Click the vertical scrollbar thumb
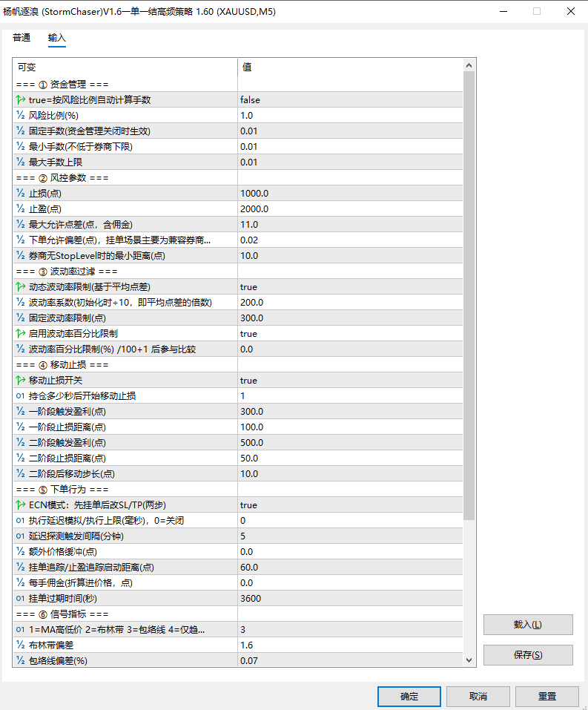 coord(469,295)
